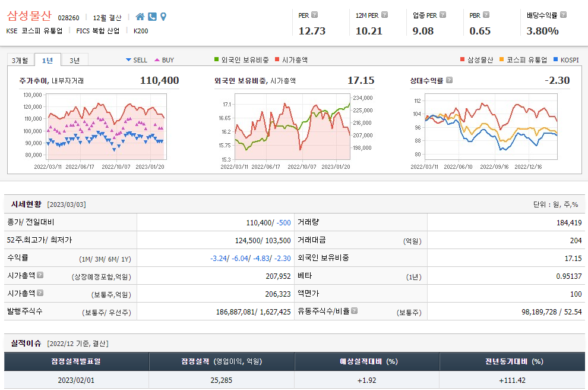Click the K200 index label
The width and height of the screenshot is (588, 390).
(x=141, y=31)
